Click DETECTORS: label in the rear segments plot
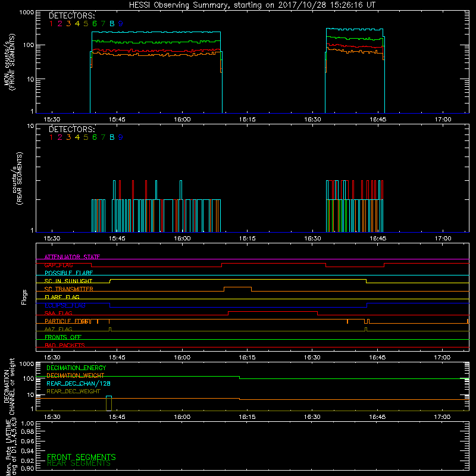Screen dimensions: 476x476 [72, 129]
